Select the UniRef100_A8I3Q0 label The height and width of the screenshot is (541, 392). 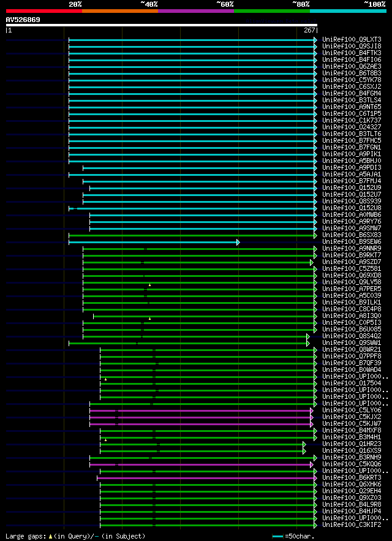click(352, 316)
